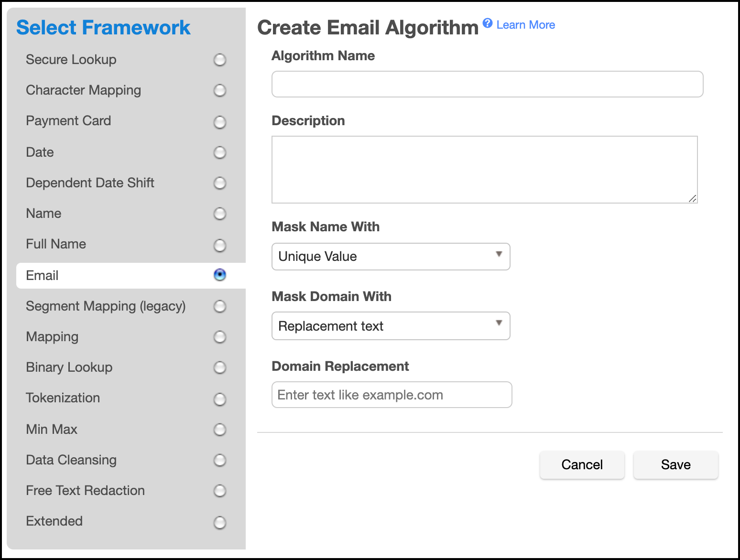Click into the Description text area
The image size is (740, 560).
(484, 169)
